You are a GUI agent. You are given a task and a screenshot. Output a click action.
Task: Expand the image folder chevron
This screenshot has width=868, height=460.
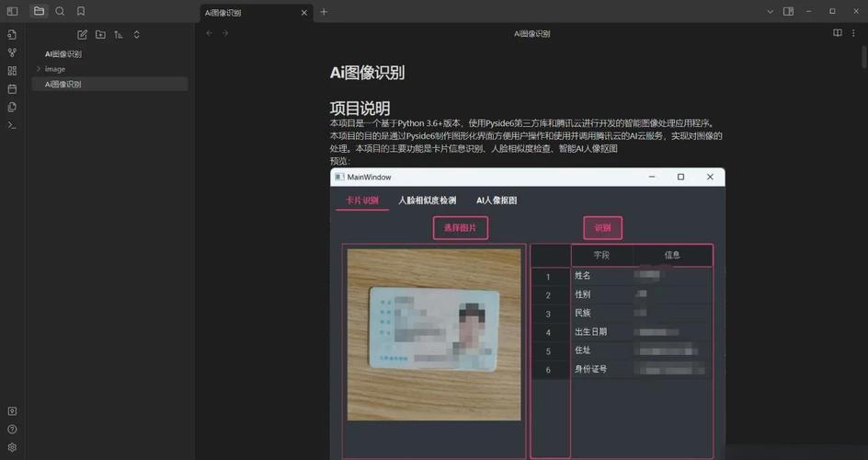point(39,69)
